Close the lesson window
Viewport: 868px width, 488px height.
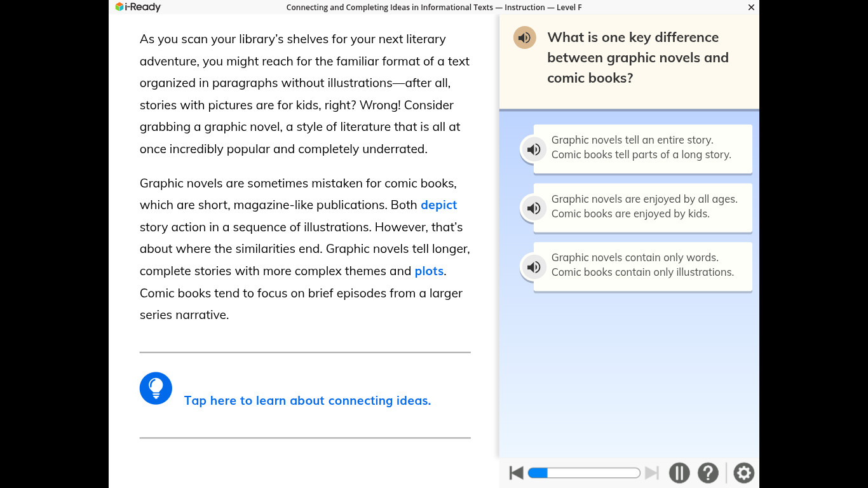click(751, 8)
